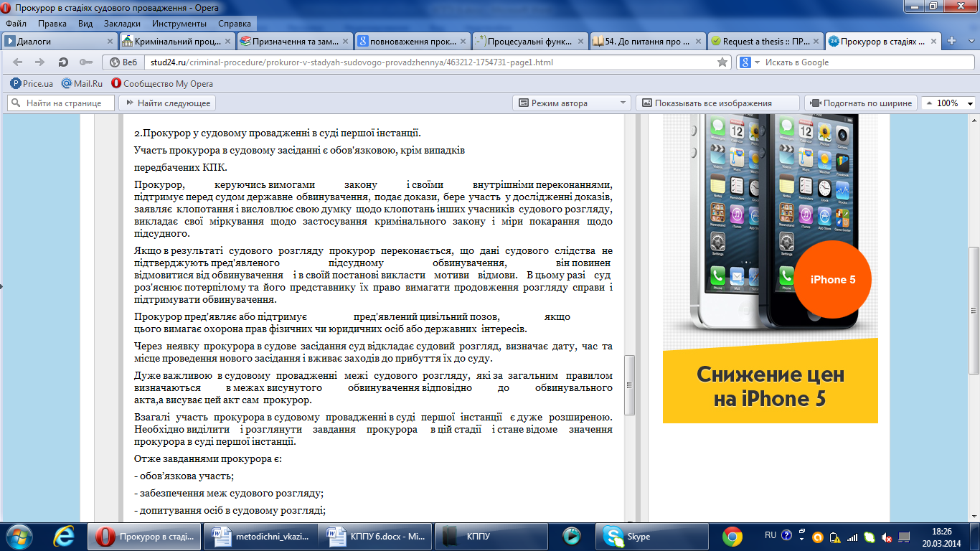Launch Google Chrome from the taskbar
This screenshot has height=551, width=980.
point(732,537)
